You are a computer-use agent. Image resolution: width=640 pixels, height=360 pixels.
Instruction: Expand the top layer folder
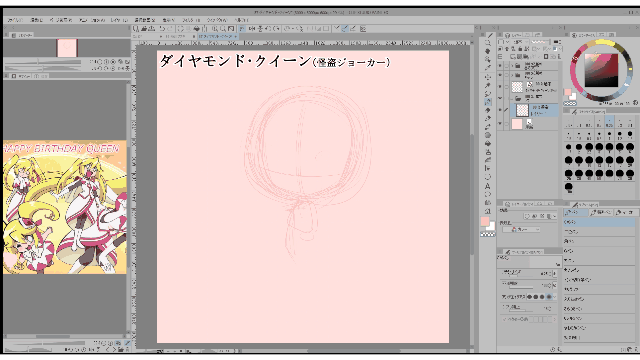512,66
